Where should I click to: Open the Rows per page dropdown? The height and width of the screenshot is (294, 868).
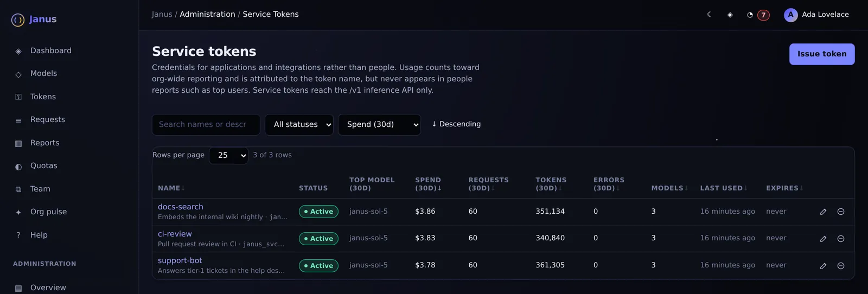click(x=228, y=156)
